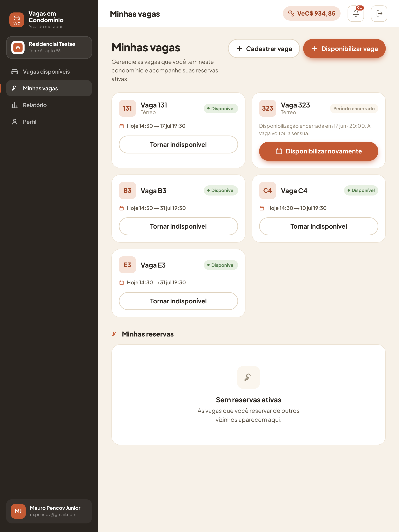Make Vaga B3 unavailable
Viewport: 399px width, 532px height.
coord(178,226)
